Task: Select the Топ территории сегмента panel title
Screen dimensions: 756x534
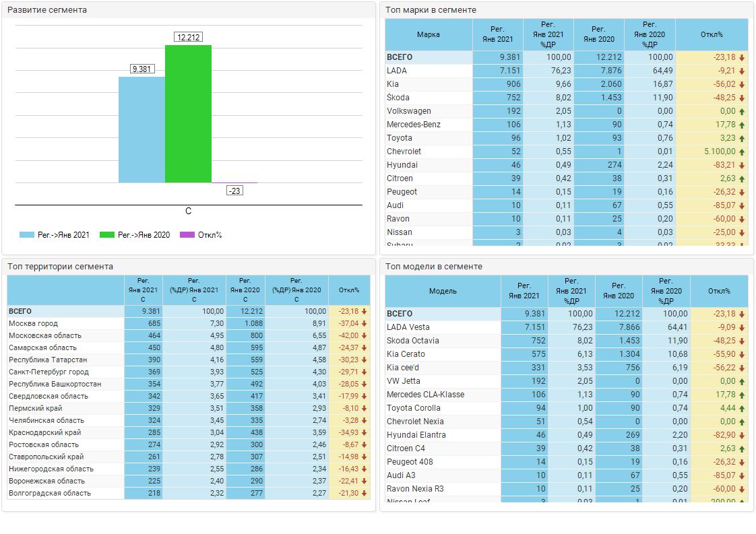Action: [x=60, y=267]
